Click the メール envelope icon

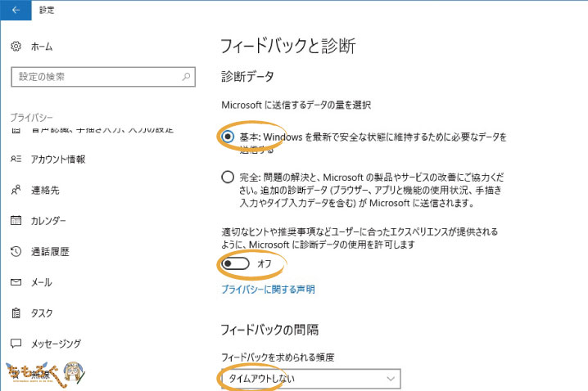pyautogui.click(x=16, y=282)
